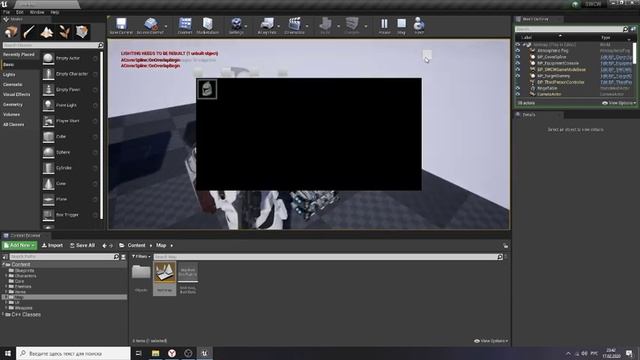Click the Box Trigger icon

pyautogui.click(x=48, y=215)
